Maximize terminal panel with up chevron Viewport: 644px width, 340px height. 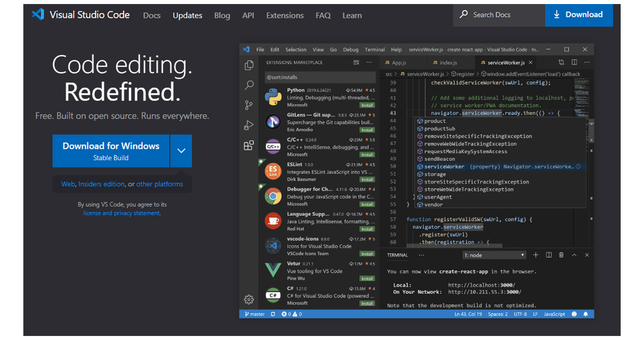(574, 255)
